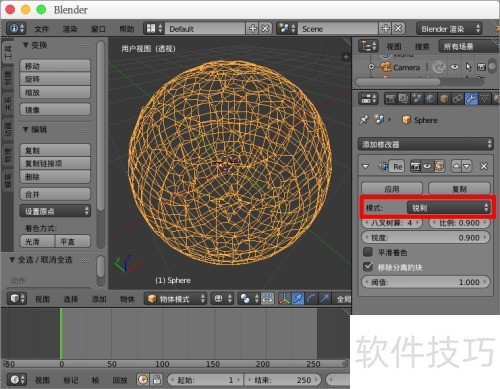Collapse the Remesh modifier panel triangle
This screenshot has height=389, width=500.
click(x=366, y=166)
